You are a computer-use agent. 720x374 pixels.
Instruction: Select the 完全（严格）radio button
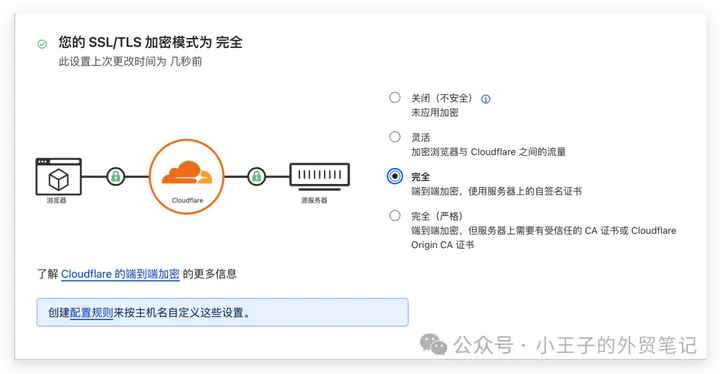coord(394,215)
